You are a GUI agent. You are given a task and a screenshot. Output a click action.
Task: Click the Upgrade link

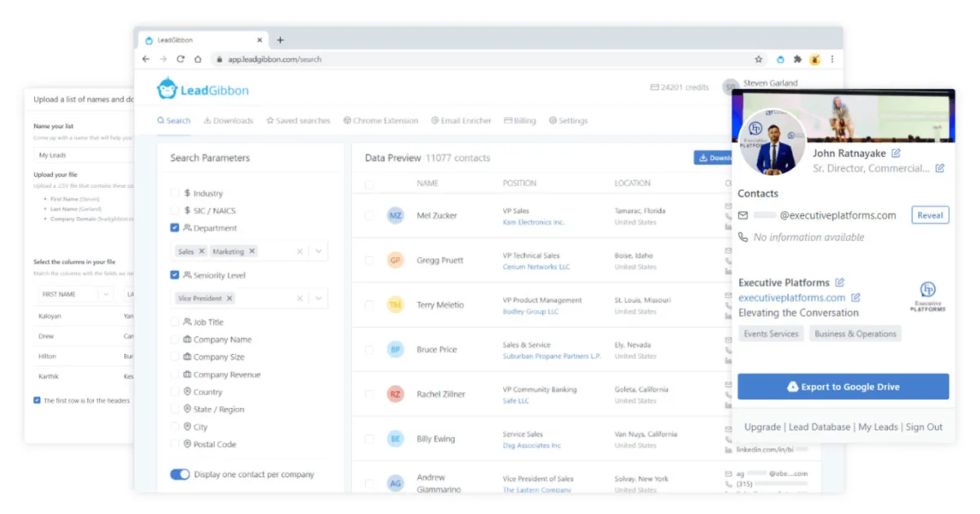pyautogui.click(x=763, y=428)
